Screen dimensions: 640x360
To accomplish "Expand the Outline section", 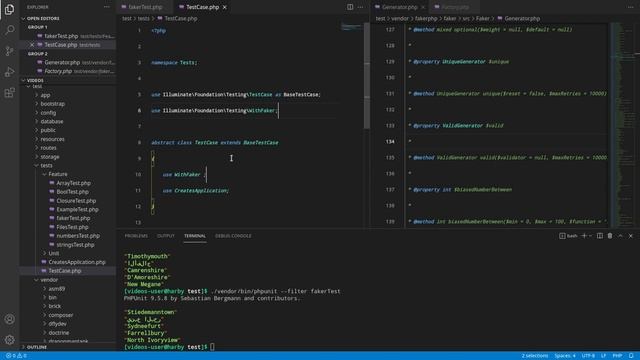I will click(37, 347).
